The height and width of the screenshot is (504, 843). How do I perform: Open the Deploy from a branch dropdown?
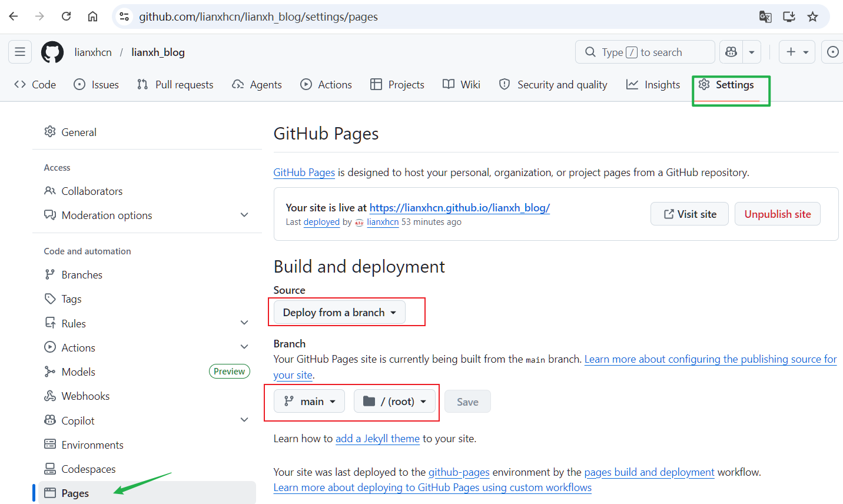click(x=340, y=312)
